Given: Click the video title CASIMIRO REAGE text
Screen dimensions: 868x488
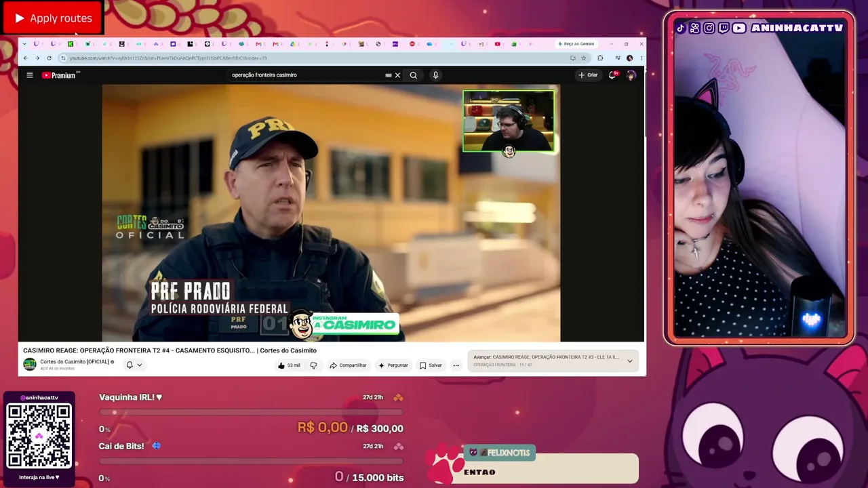Looking at the screenshot, I should [x=170, y=350].
